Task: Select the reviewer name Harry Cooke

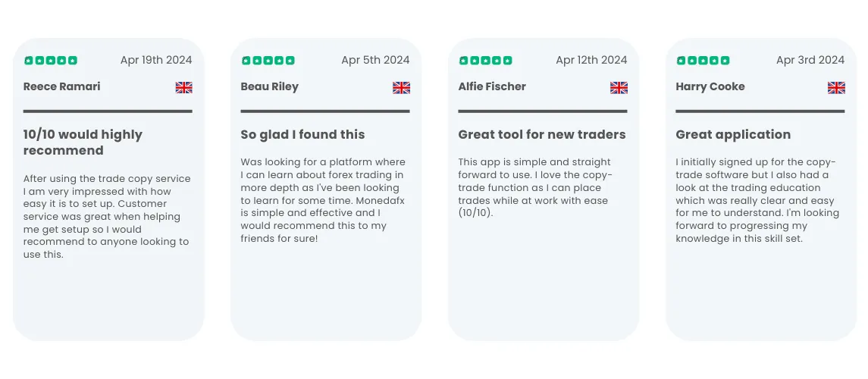Action: tap(710, 87)
